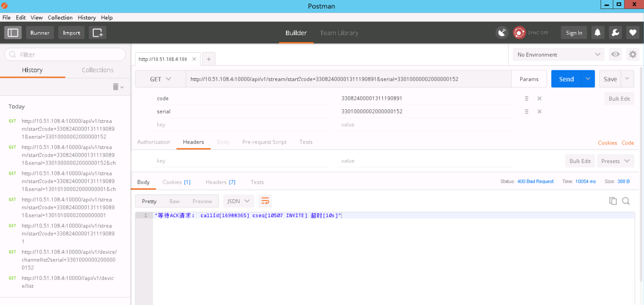
Task: Click the Import button
Action: click(71, 33)
